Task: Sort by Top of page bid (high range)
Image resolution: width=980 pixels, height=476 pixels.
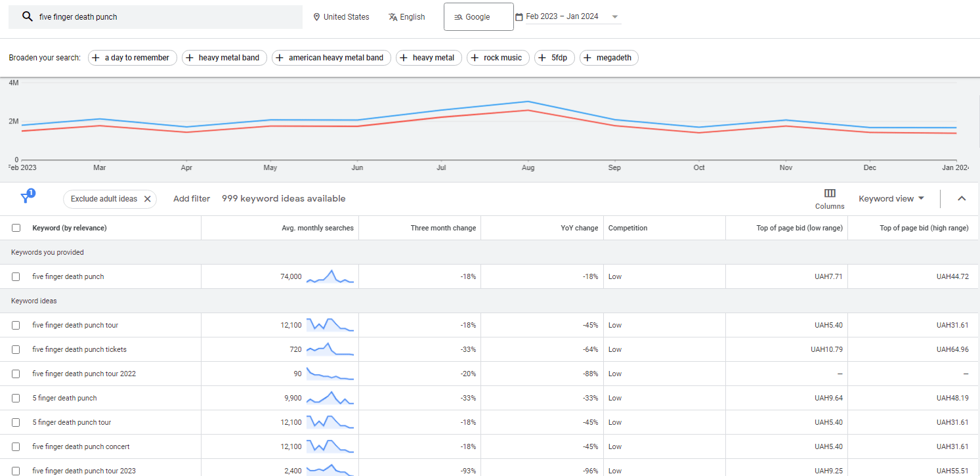Action: (x=924, y=228)
